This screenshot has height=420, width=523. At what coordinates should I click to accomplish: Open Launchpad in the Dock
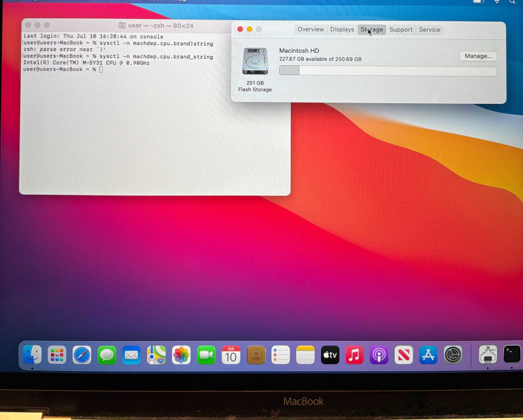(x=57, y=355)
